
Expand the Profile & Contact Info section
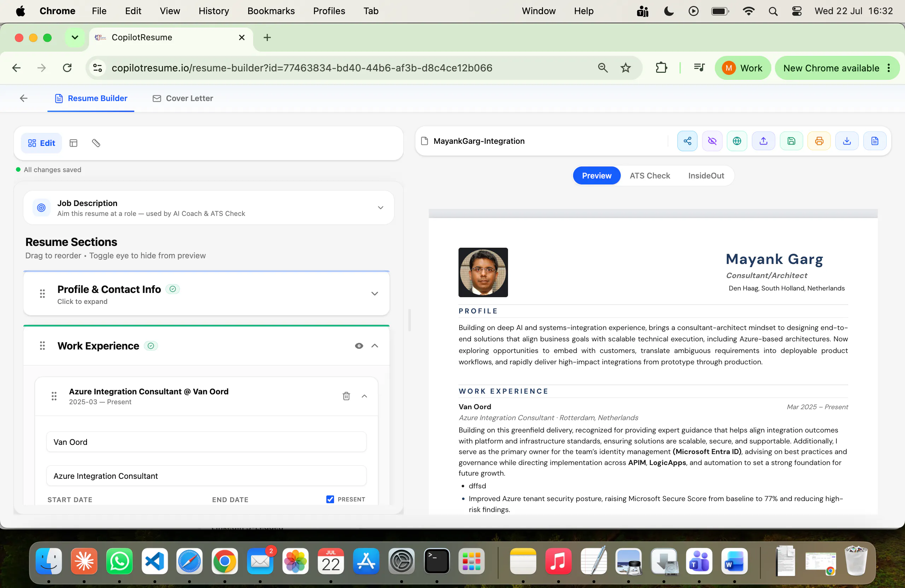[x=374, y=293]
